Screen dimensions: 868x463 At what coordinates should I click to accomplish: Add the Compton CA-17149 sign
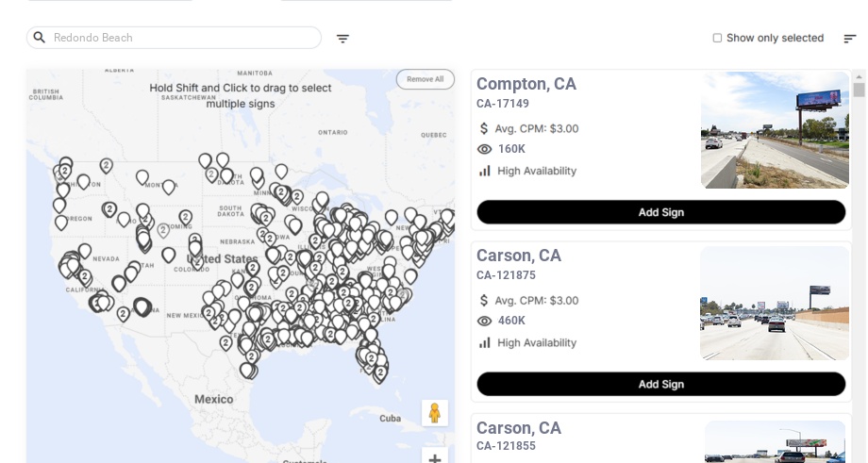tap(660, 212)
